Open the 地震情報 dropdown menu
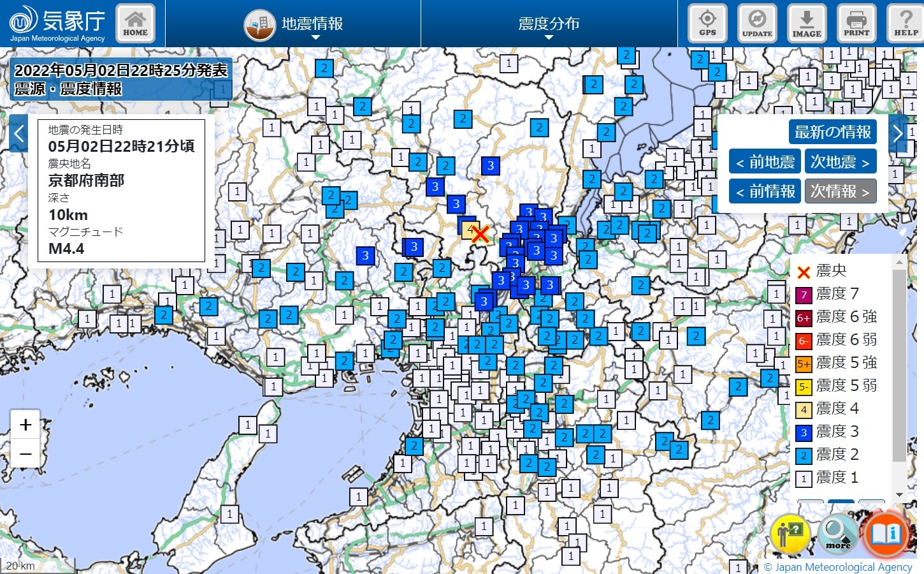 coord(294,24)
